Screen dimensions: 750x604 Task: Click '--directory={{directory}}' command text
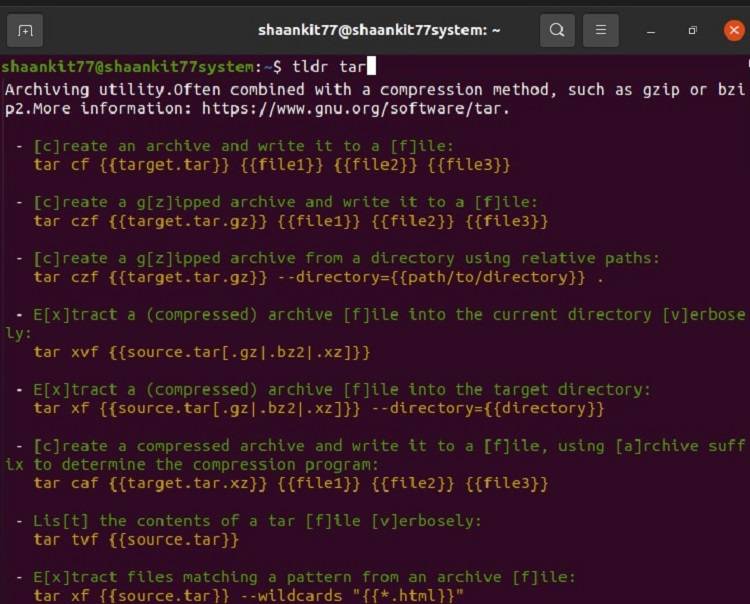coord(487,408)
